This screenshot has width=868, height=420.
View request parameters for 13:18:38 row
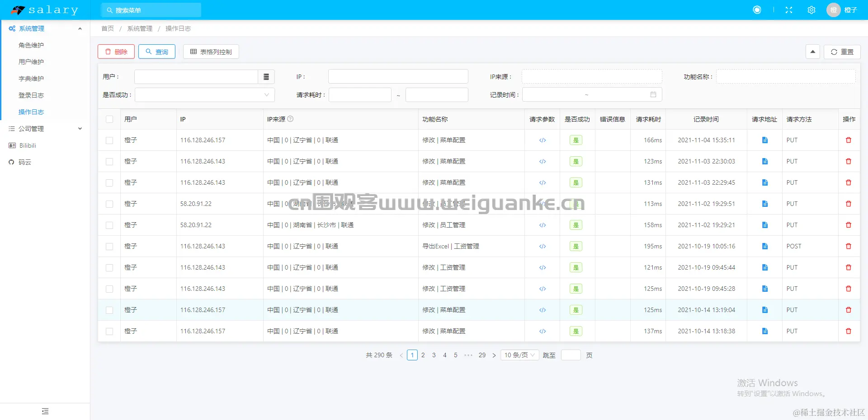[542, 331]
